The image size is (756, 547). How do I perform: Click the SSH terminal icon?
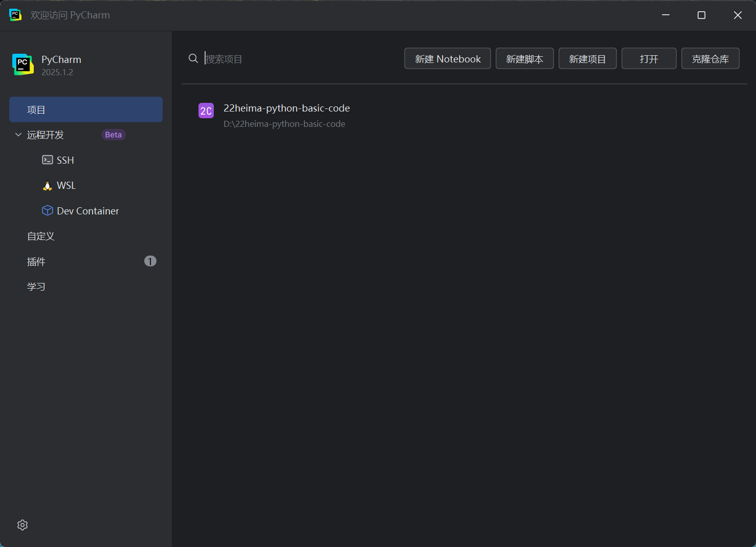(x=48, y=160)
